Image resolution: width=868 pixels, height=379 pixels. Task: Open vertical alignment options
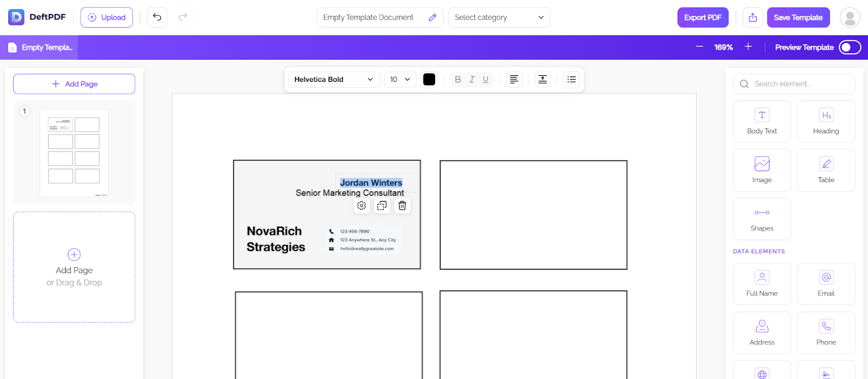(542, 80)
